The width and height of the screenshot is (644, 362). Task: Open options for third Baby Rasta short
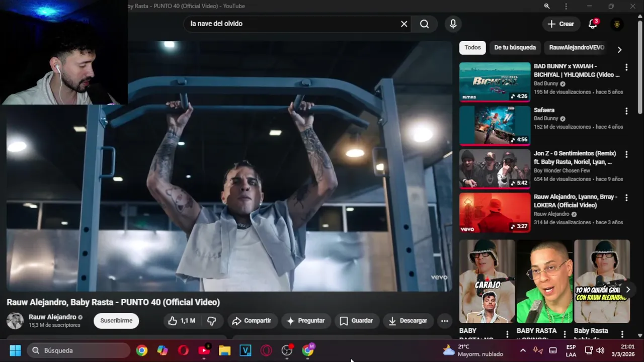(622, 334)
